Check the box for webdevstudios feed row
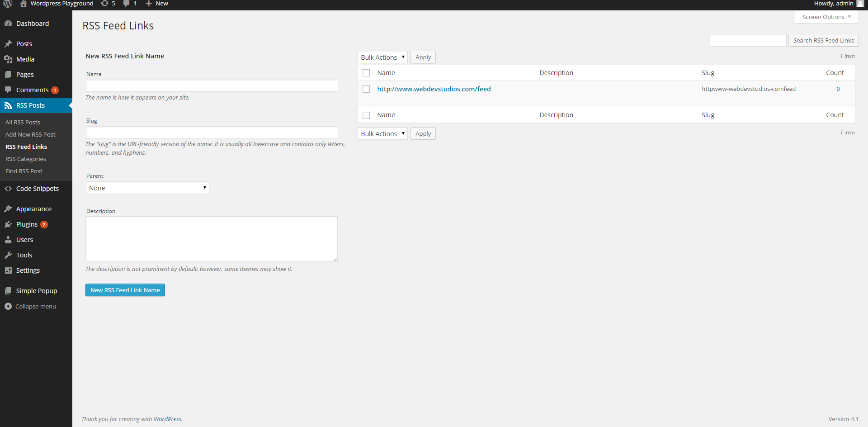 pos(366,89)
